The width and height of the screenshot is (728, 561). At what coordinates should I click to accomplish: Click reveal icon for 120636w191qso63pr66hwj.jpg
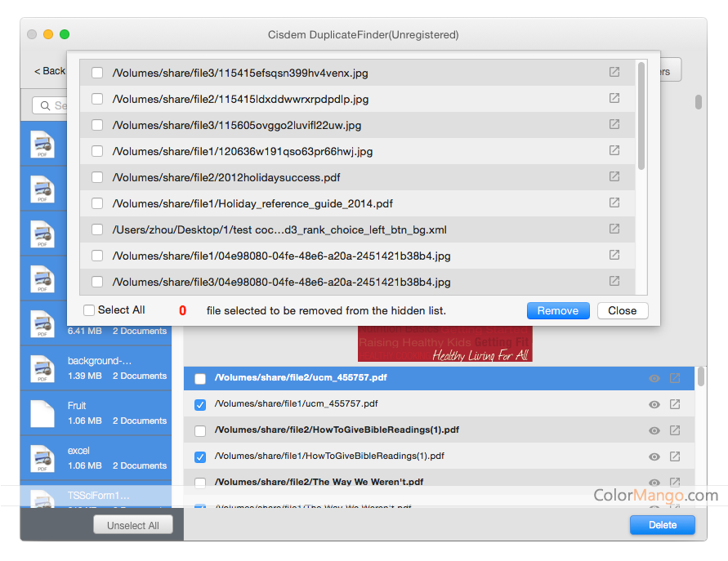[614, 150]
